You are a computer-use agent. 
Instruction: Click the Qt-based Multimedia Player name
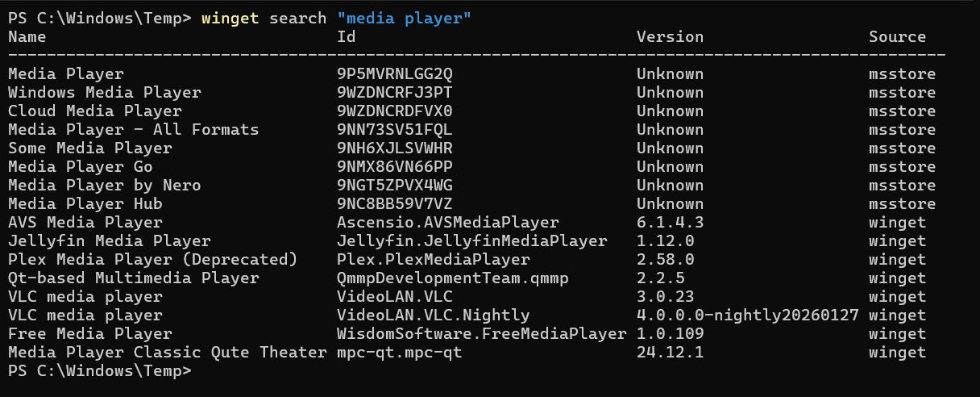[134, 278]
